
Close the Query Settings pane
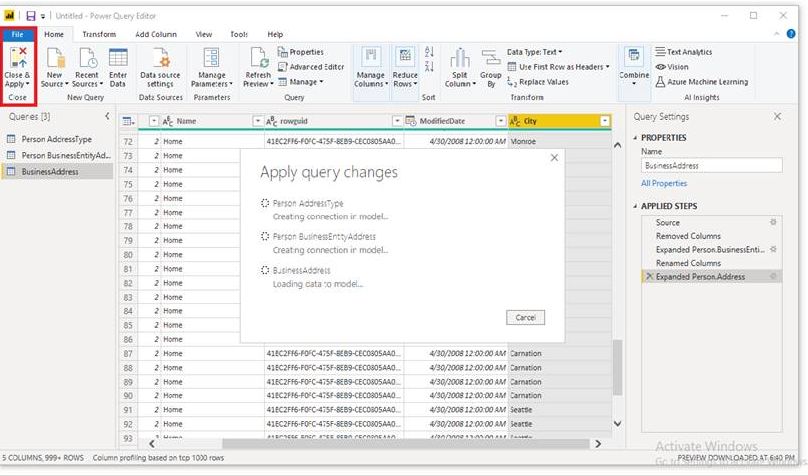pyautogui.click(x=777, y=116)
